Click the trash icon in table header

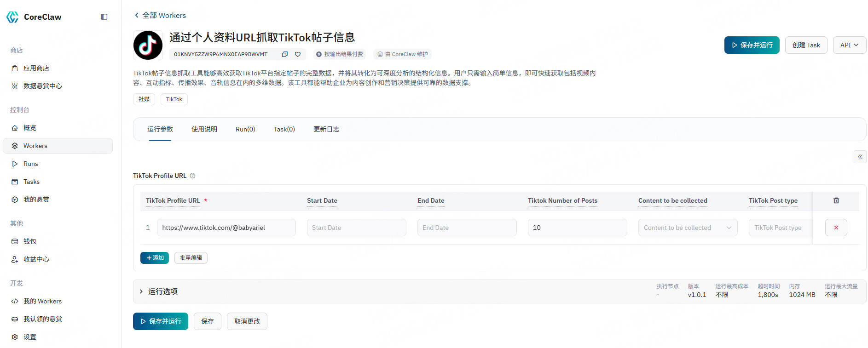click(x=836, y=200)
